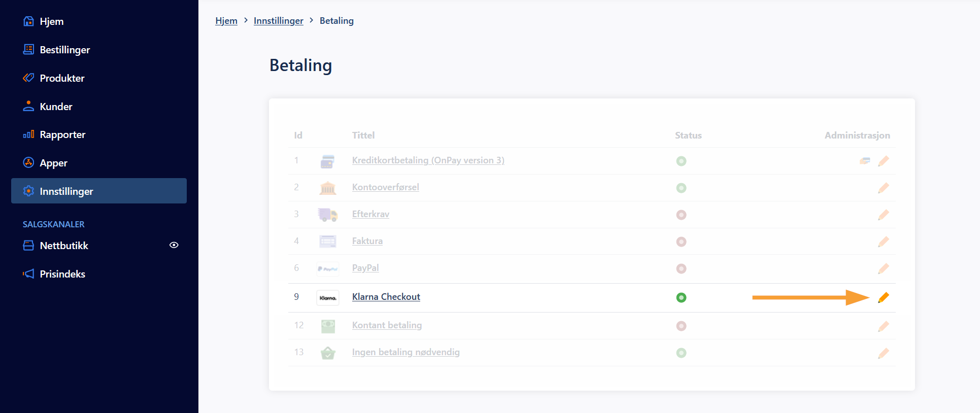The image size is (980, 413).
Task: Click card settings icon for Kreditkortbetaling row
Action: click(x=865, y=161)
